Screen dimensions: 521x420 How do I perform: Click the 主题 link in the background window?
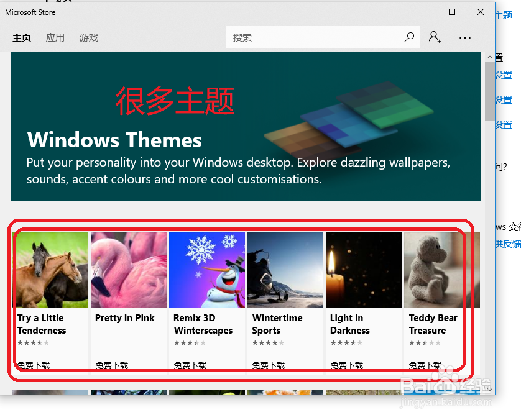(504, 16)
